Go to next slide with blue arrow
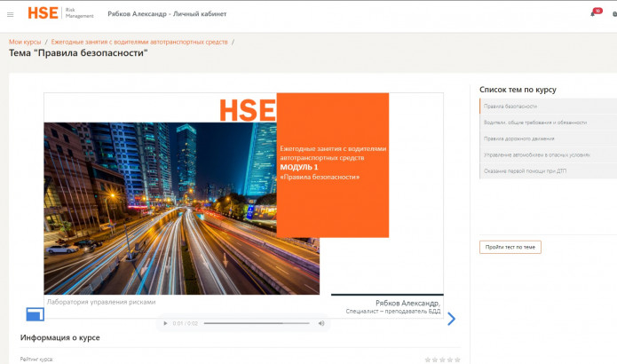The image size is (617, 364). [451, 319]
